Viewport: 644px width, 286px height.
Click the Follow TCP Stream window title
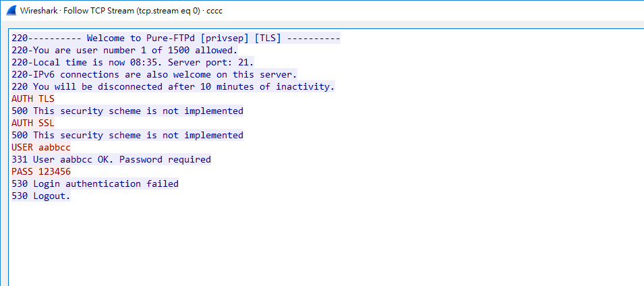121,11
